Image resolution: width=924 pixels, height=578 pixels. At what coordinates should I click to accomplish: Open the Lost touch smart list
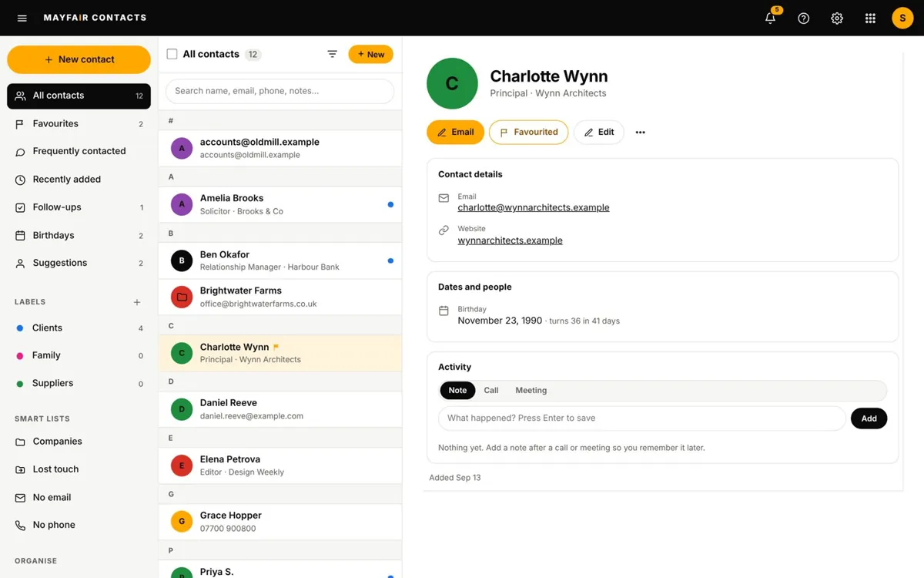click(x=79, y=469)
